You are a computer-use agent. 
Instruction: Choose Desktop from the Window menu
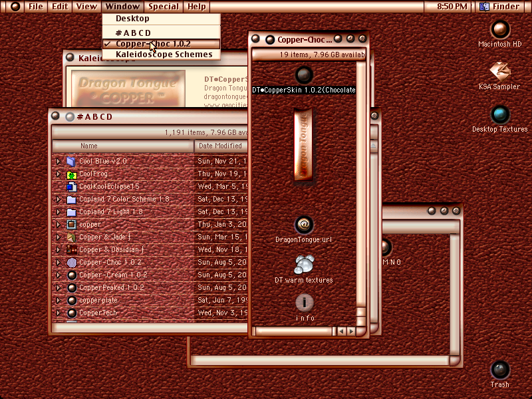161,19
